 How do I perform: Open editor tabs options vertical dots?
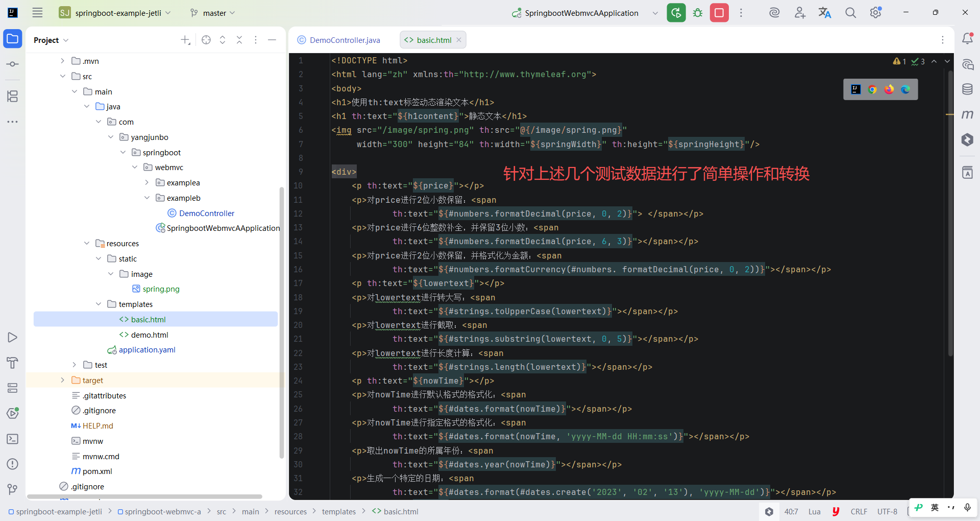click(943, 40)
